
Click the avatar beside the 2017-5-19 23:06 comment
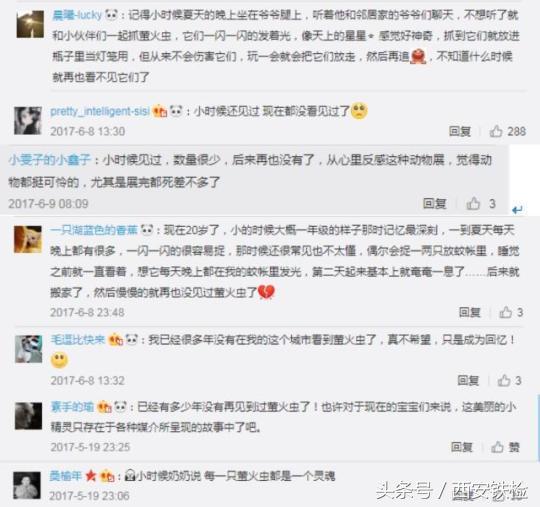27,485
